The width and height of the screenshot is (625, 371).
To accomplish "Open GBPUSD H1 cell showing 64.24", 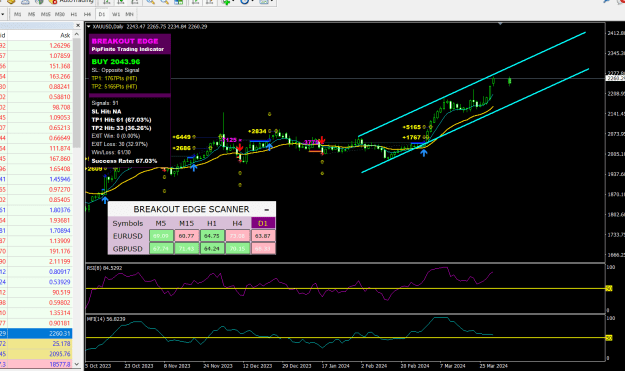I will click(212, 249).
